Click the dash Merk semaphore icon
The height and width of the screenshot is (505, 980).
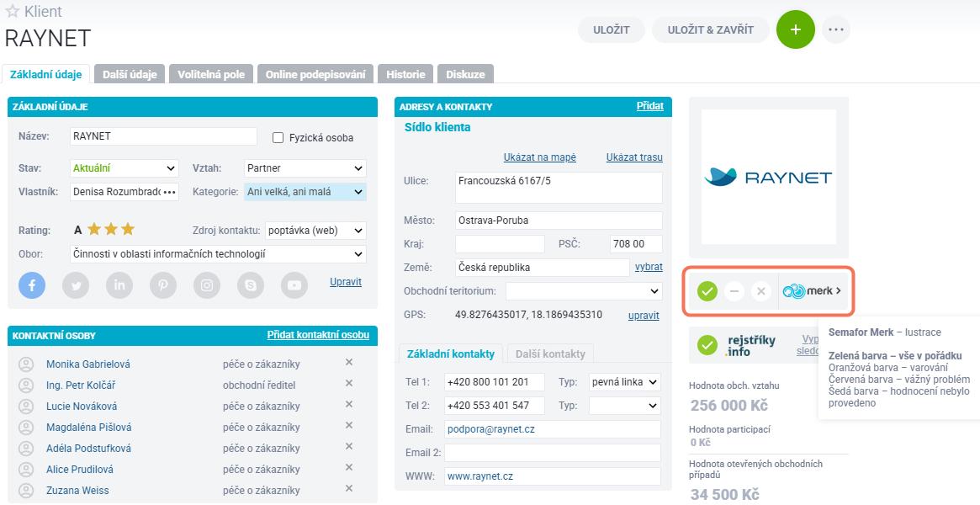point(734,290)
